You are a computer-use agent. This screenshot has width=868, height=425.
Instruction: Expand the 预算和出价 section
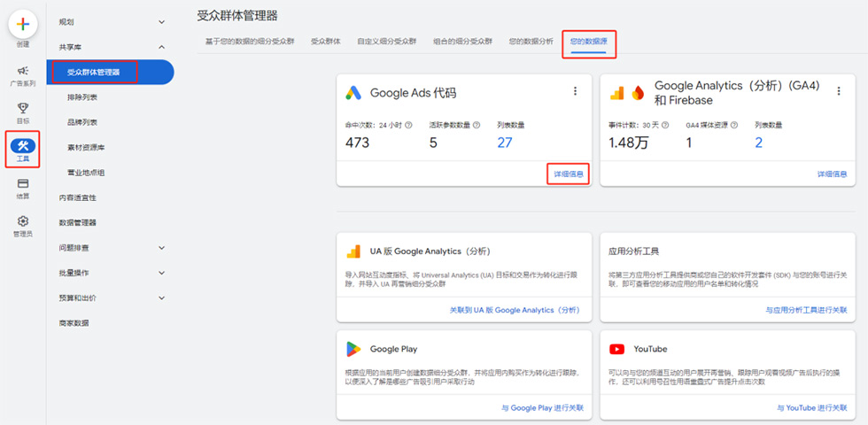[x=161, y=297]
